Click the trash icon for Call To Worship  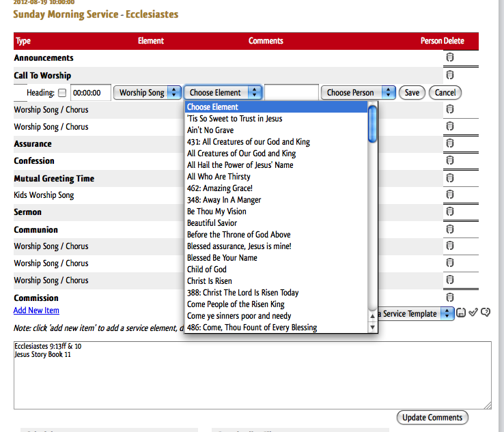450,75
